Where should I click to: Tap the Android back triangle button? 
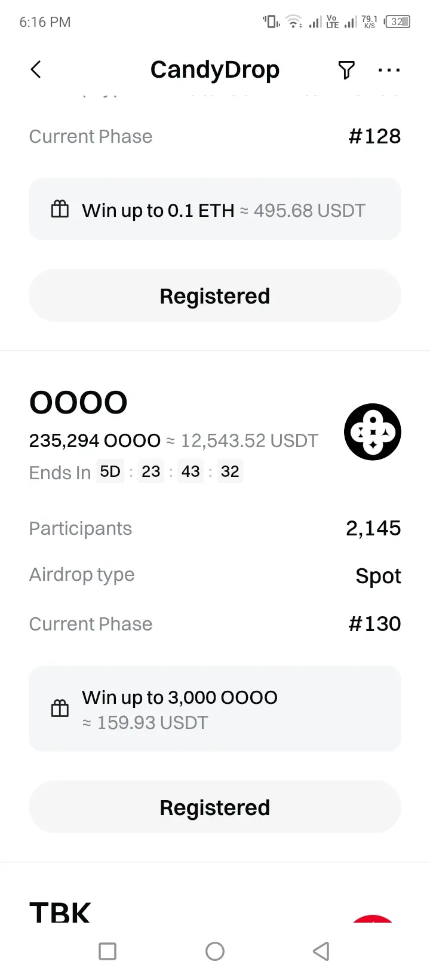tap(321, 951)
